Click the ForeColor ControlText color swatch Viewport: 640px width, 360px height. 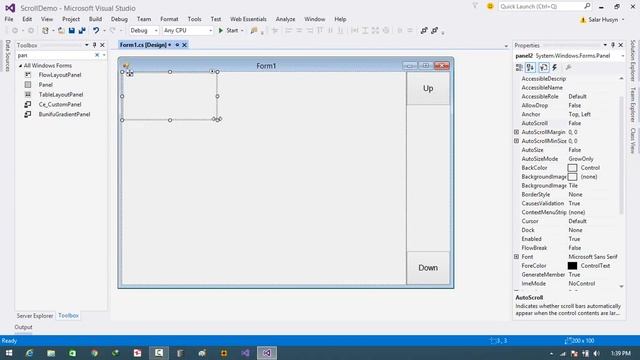[x=572, y=266]
